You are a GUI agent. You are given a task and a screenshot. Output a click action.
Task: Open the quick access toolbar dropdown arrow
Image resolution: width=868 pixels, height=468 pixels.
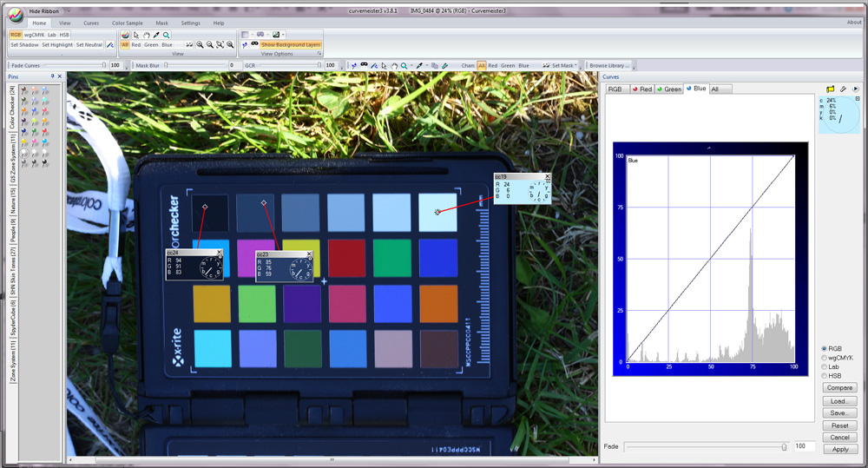coord(69,11)
